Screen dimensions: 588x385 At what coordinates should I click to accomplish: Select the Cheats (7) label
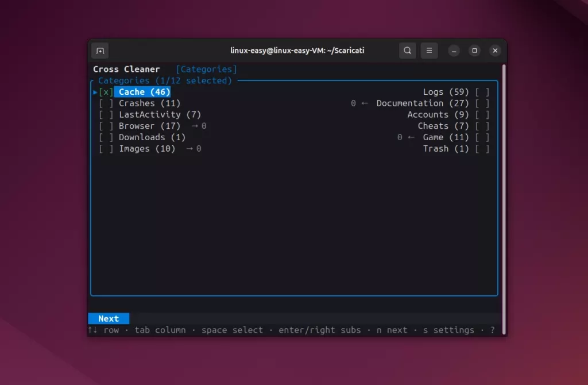(x=443, y=126)
